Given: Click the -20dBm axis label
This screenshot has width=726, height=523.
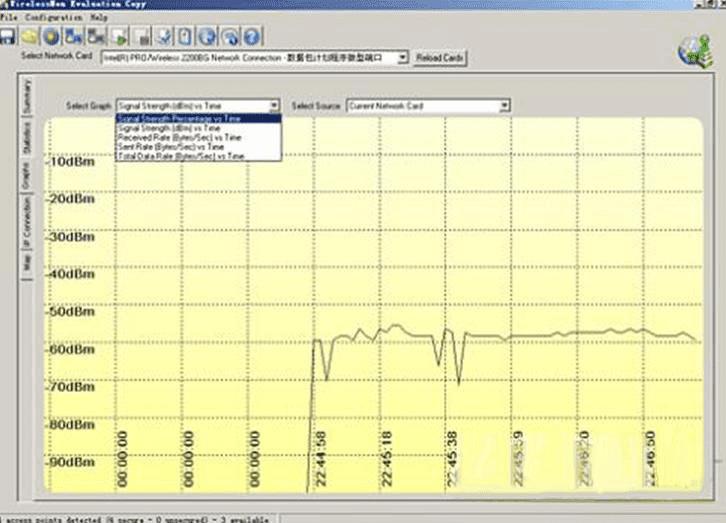Looking at the screenshot, I should pos(70,199).
